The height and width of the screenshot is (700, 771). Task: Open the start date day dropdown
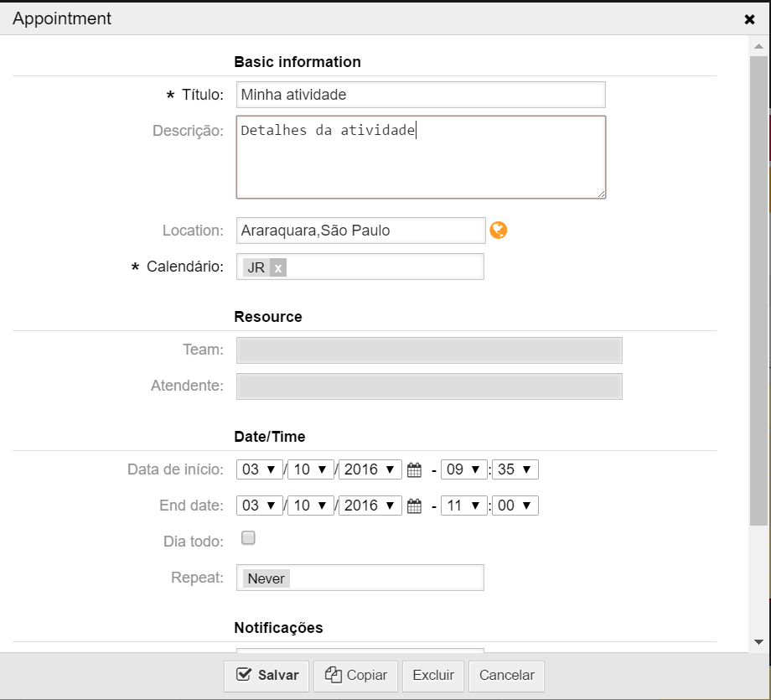tap(260, 469)
